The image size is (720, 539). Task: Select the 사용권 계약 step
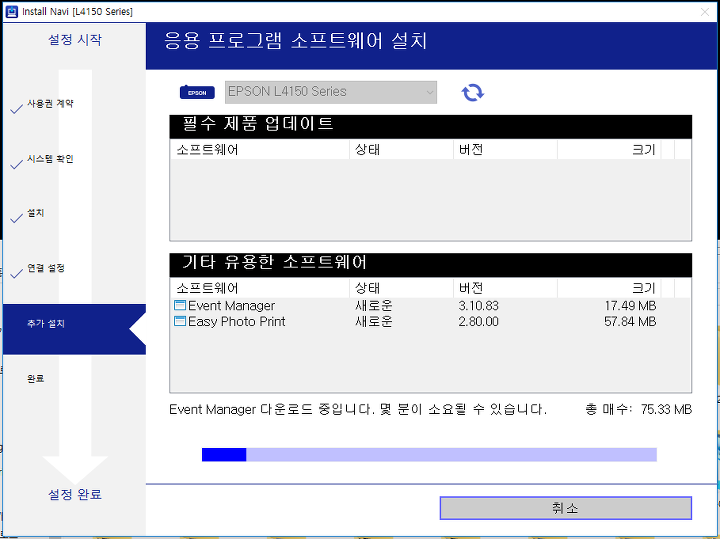coord(50,103)
